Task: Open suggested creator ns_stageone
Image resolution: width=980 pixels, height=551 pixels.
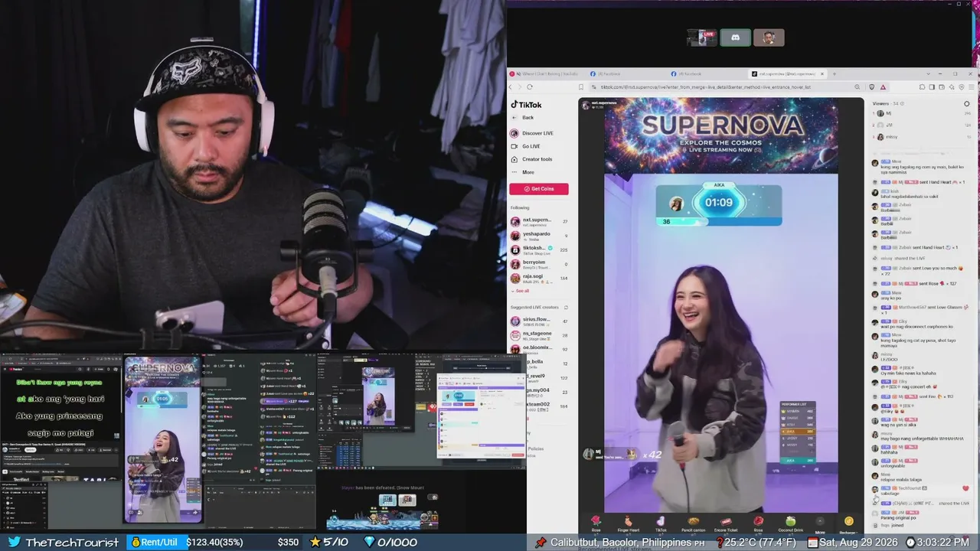Action: (538, 335)
